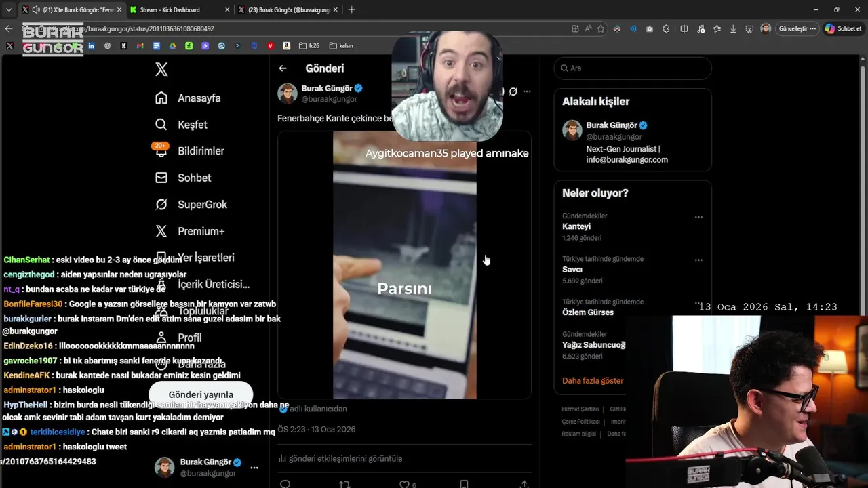Screen dimensions: 868x488
Task: Mute audio on the first X tab
Action: [36, 10]
